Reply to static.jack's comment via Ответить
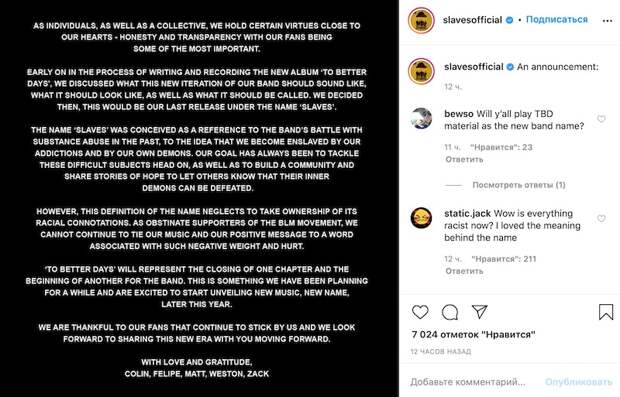 [464, 271]
